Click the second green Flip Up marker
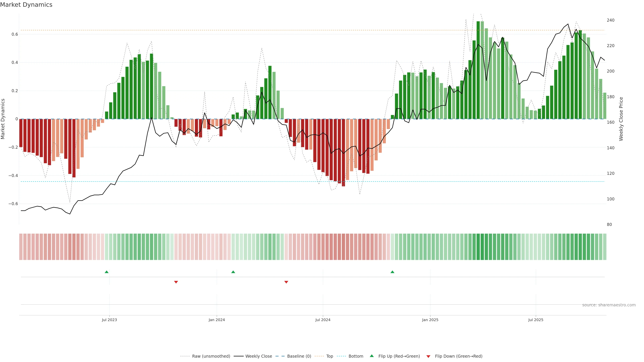The image size is (644, 362). [x=233, y=272]
